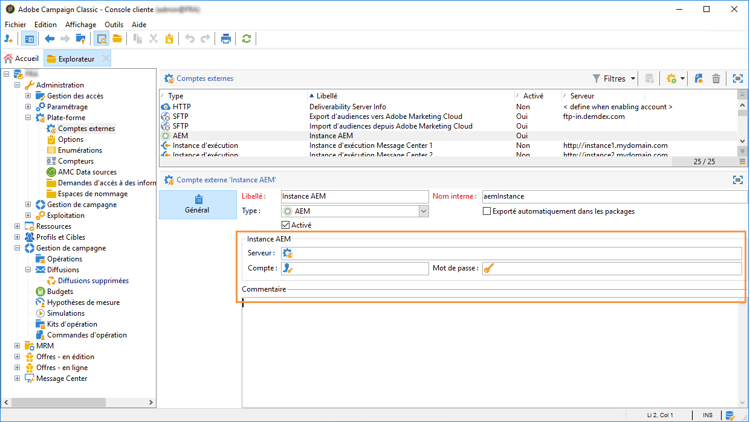Select AMC Data sources in the tree

click(87, 172)
